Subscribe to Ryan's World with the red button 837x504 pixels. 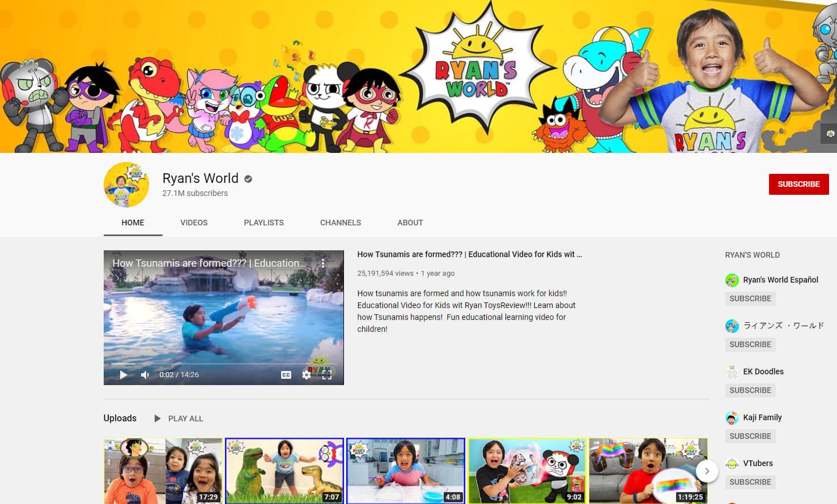tap(798, 184)
